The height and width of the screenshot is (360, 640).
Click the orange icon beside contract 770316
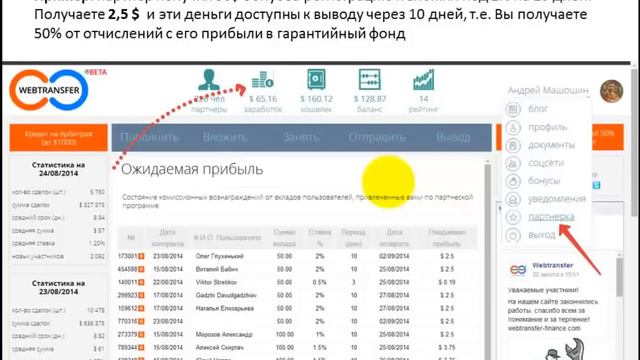[141, 322]
